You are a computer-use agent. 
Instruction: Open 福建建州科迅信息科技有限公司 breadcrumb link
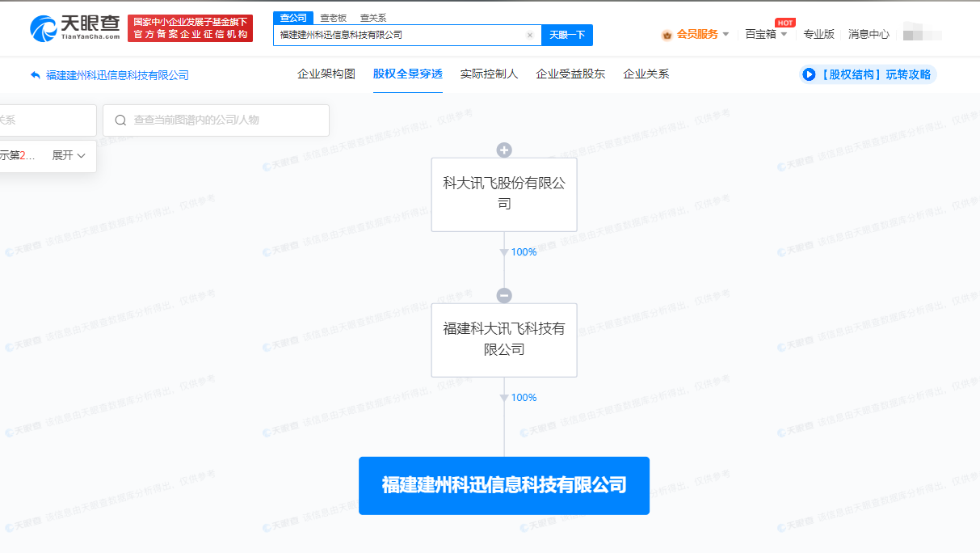[117, 75]
